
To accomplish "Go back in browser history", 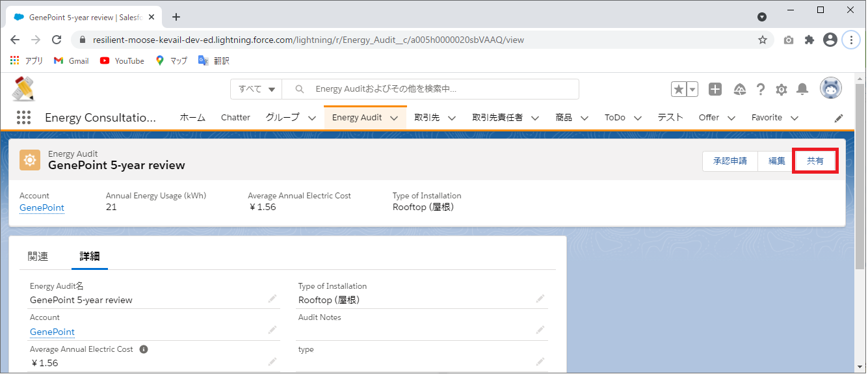I will [15, 40].
